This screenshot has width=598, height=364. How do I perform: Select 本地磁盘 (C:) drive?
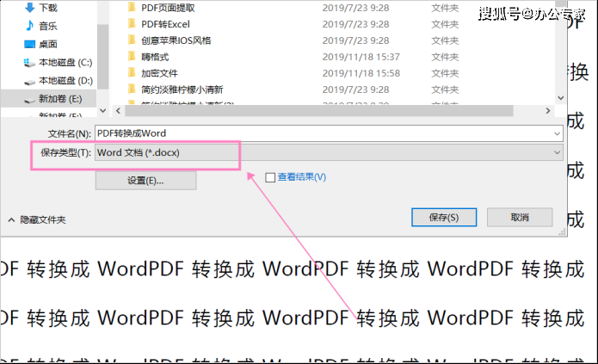pos(65,63)
